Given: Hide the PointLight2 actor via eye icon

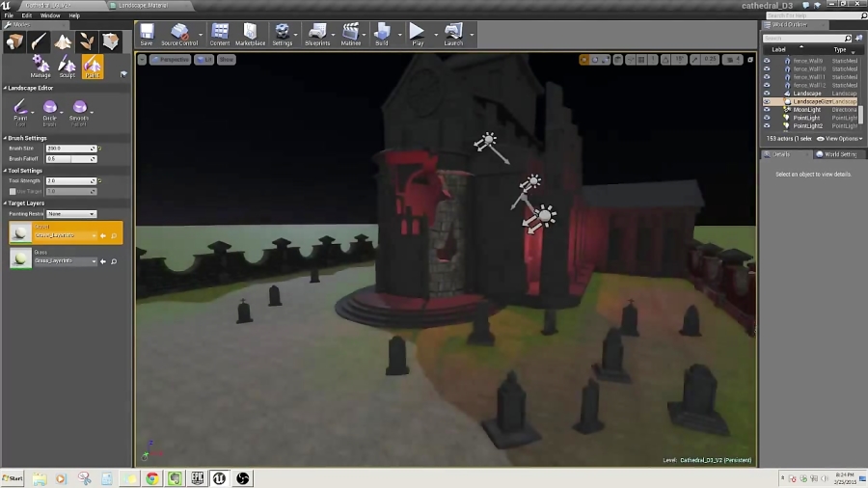Looking at the screenshot, I should (767, 125).
